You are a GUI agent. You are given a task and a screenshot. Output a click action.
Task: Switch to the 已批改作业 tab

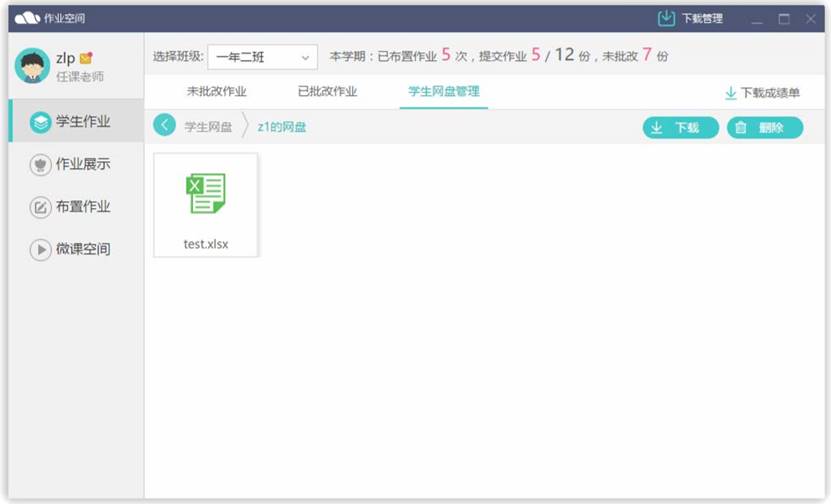(328, 91)
